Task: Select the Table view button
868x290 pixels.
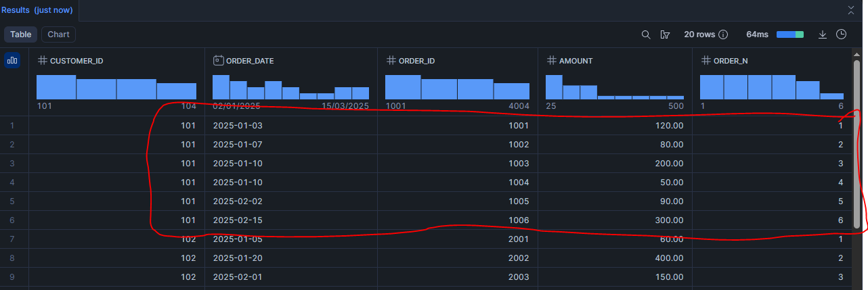Action: tap(20, 34)
